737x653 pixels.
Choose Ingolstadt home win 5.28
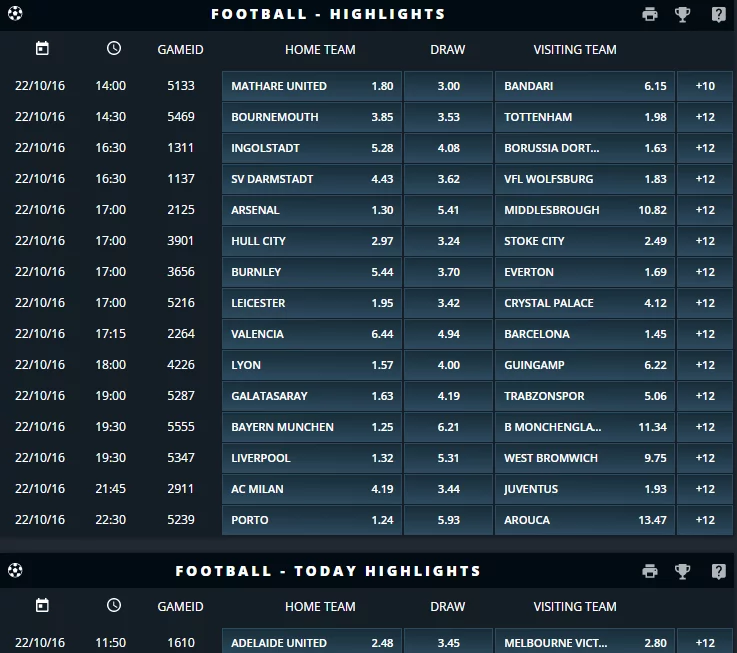[312, 148]
